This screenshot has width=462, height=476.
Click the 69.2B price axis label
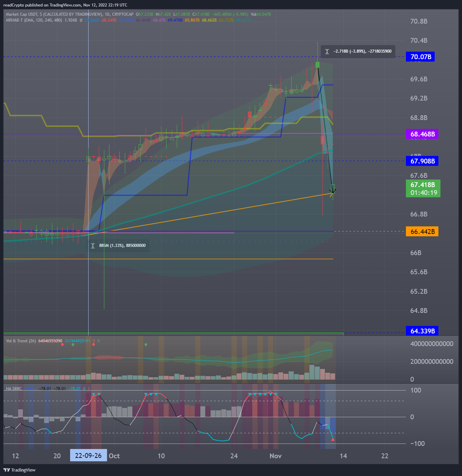419,98
